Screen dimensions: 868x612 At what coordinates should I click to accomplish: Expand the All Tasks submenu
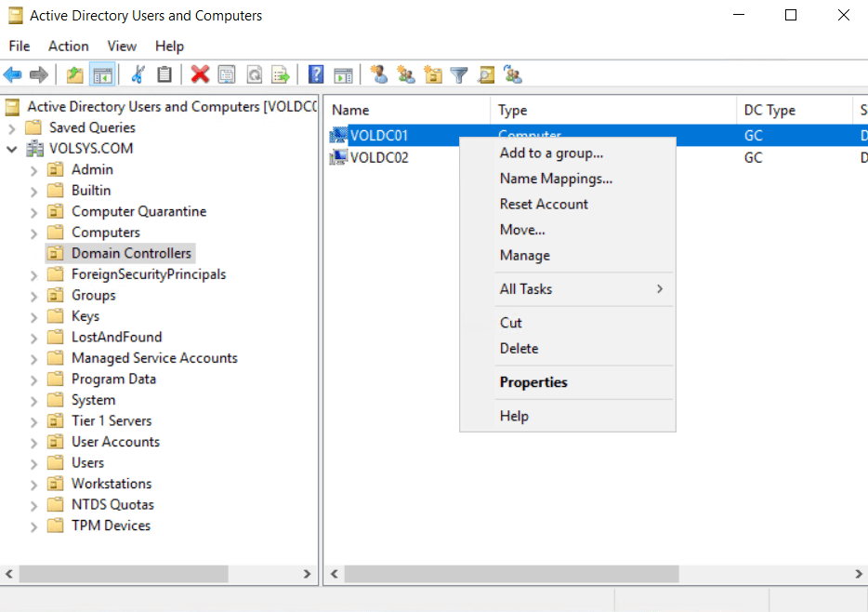point(567,289)
